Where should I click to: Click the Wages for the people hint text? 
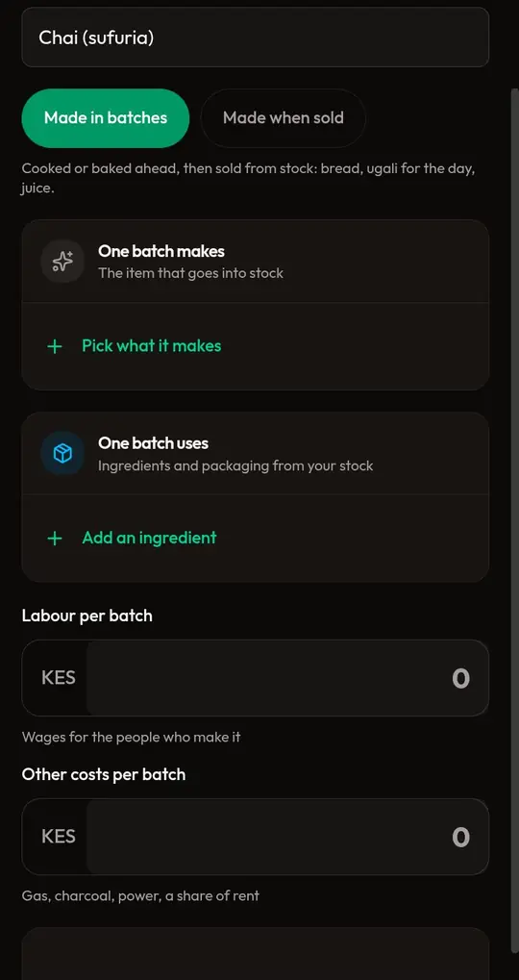131,737
